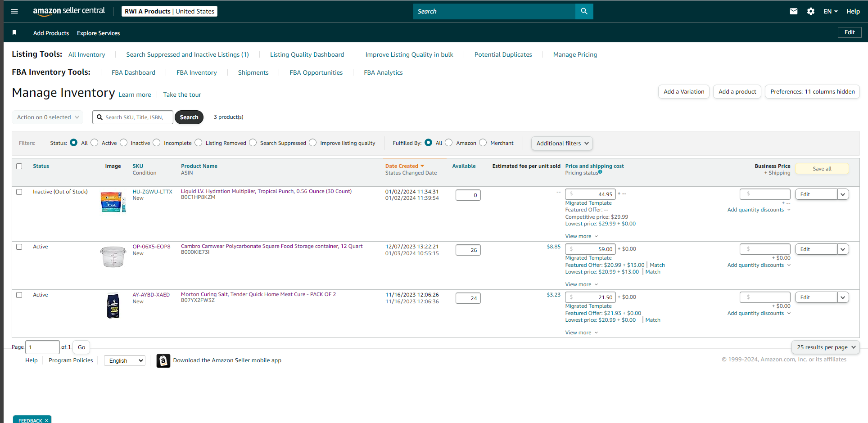Viewport: 868px width, 423px height.
Task: Open Edit dropdown arrow for AY-AYBD-XAED
Action: click(843, 297)
